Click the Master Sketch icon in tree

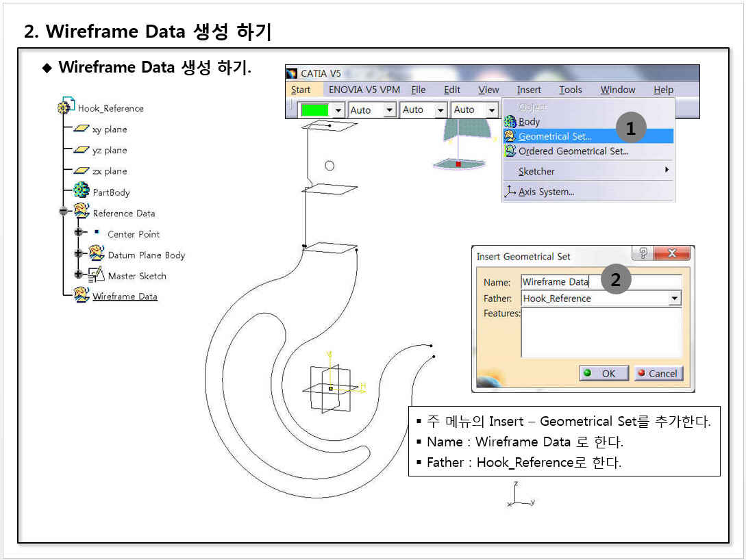97,275
